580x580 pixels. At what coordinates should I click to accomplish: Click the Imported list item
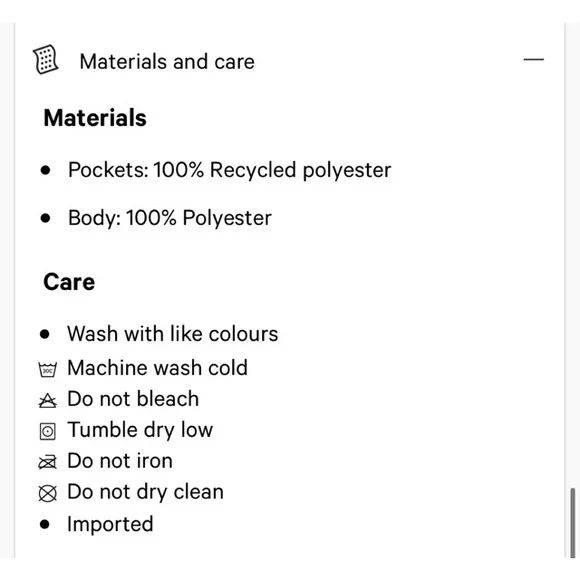pyautogui.click(x=110, y=524)
